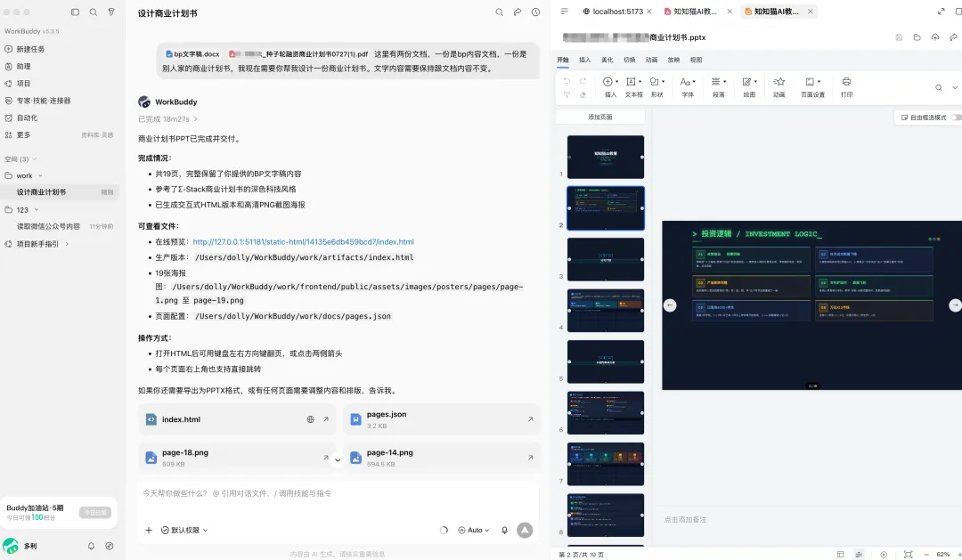Toggle the 自由框选模式 switch
This screenshot has width=962, height=560.
[x=955, y=118]
